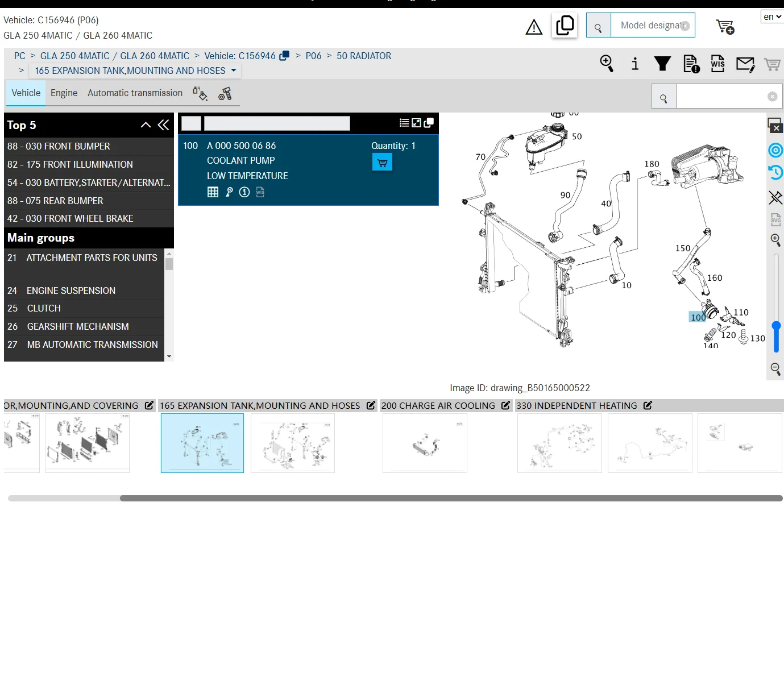Click the envelope with pencil icon

coord(745,64)
